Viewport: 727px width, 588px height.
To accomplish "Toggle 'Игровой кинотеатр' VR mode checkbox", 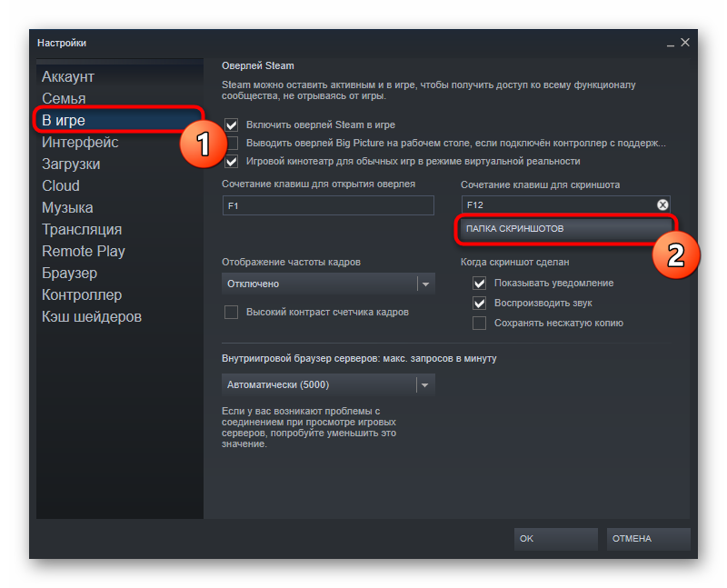I will pyautogui.click(x=232, y=162).
